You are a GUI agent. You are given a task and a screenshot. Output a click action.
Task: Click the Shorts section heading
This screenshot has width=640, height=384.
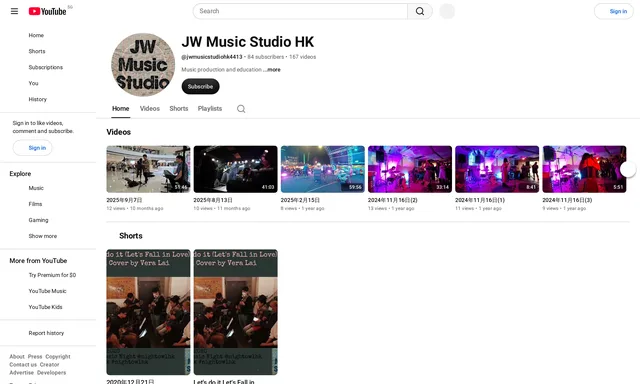[131, 236]
